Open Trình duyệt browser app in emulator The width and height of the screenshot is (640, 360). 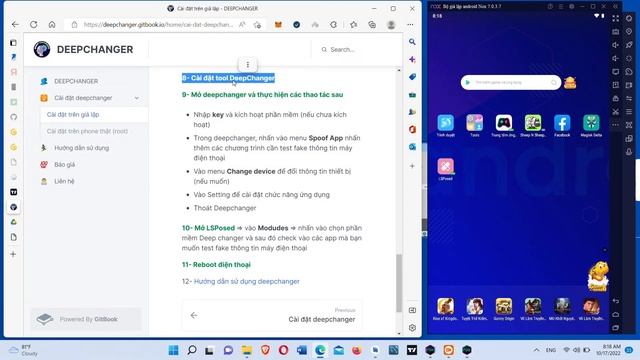coord(445,125)
